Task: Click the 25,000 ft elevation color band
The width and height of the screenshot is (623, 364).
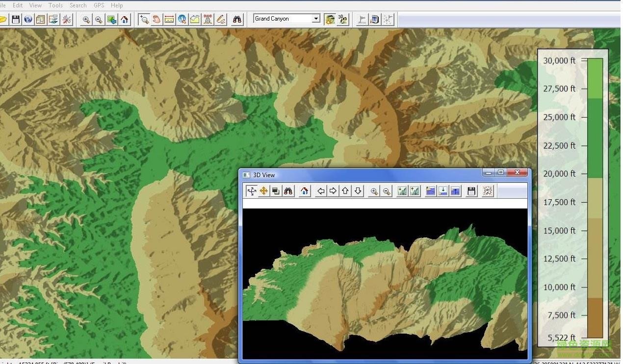Action: pos(595,117)
